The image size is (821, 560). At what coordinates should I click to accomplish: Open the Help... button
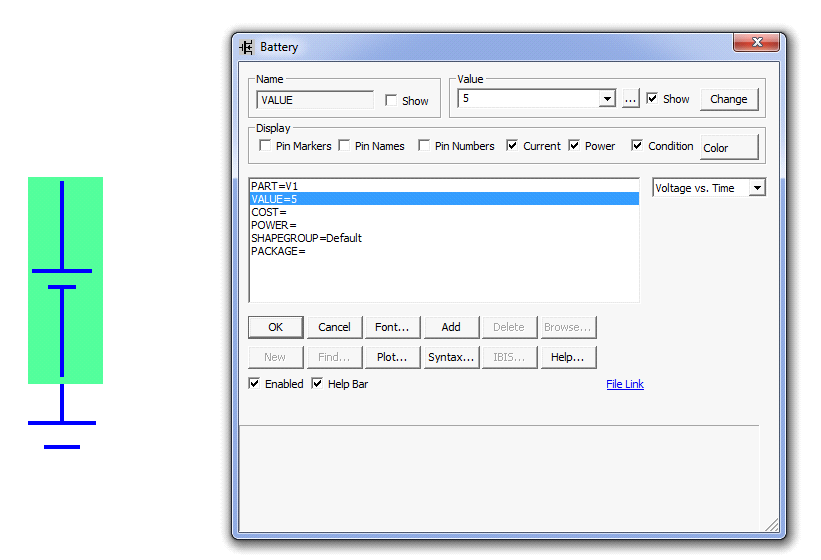568,357
